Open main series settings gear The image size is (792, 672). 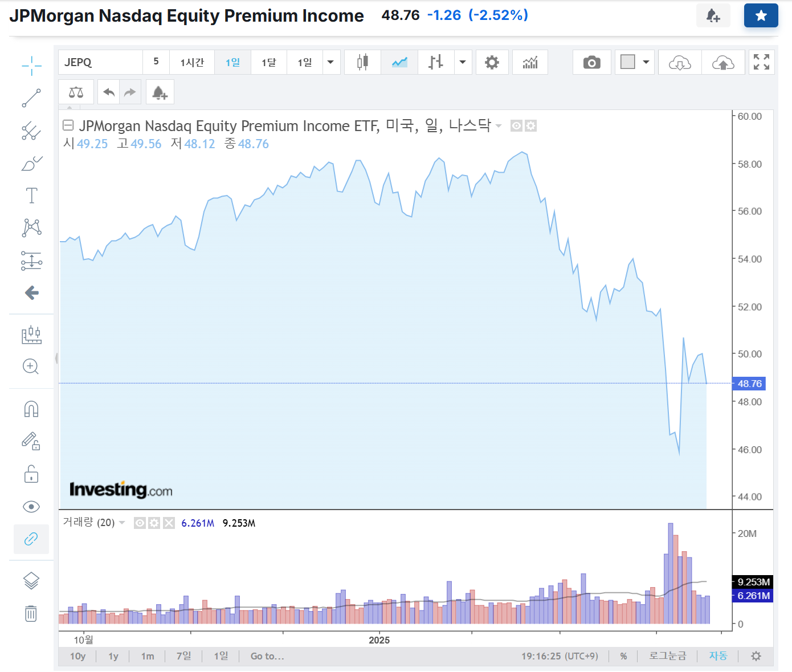[x=530, y=126]
